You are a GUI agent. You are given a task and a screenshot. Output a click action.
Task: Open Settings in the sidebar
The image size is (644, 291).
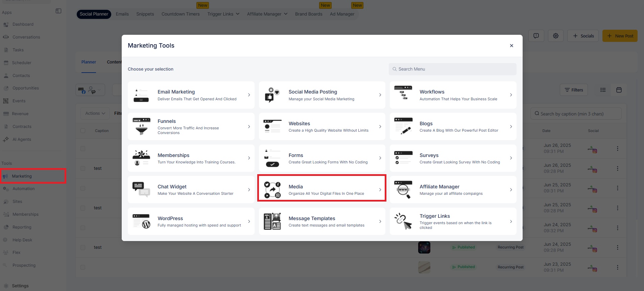20,286
